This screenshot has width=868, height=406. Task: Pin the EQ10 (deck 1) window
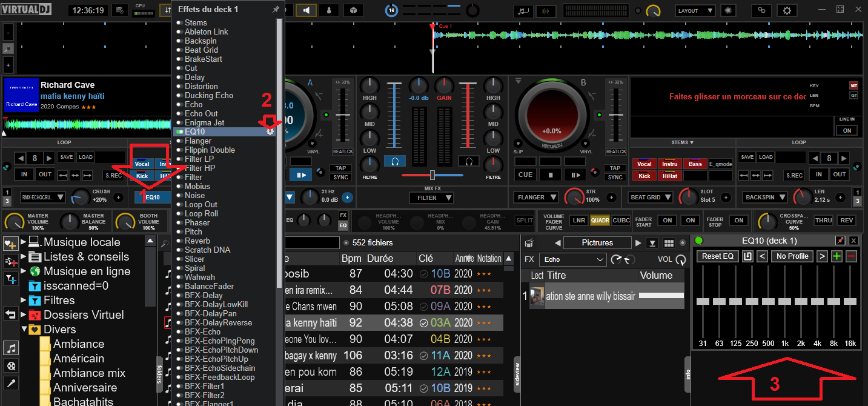pyautogui.click(x=840, y=241)
